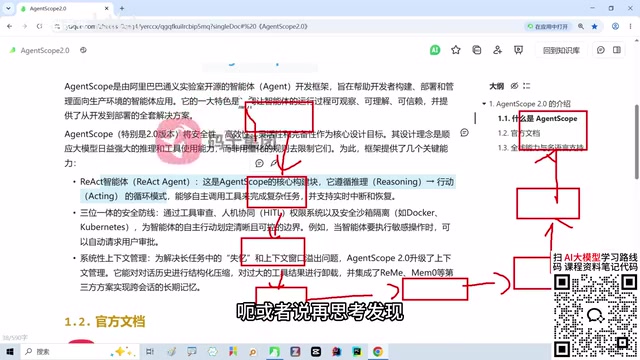Start presentation mode icon in header
The width and height of the screenshot is (640, 360).
coord(518,50)
